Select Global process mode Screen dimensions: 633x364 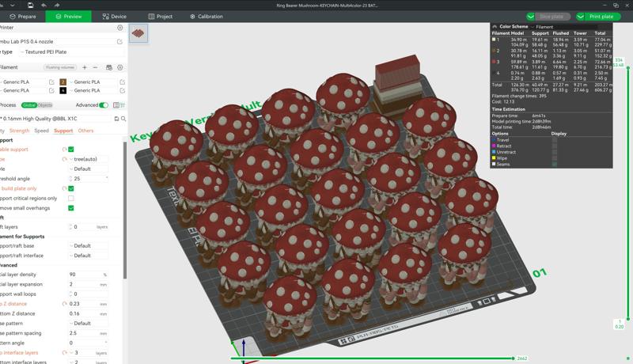(29, 105)
